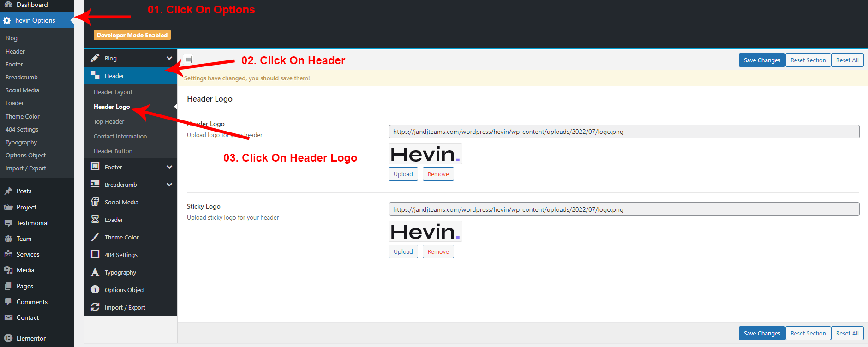Open the Top Header submenu item
Viewport: 868px width, 347px height.
(109, 122)
